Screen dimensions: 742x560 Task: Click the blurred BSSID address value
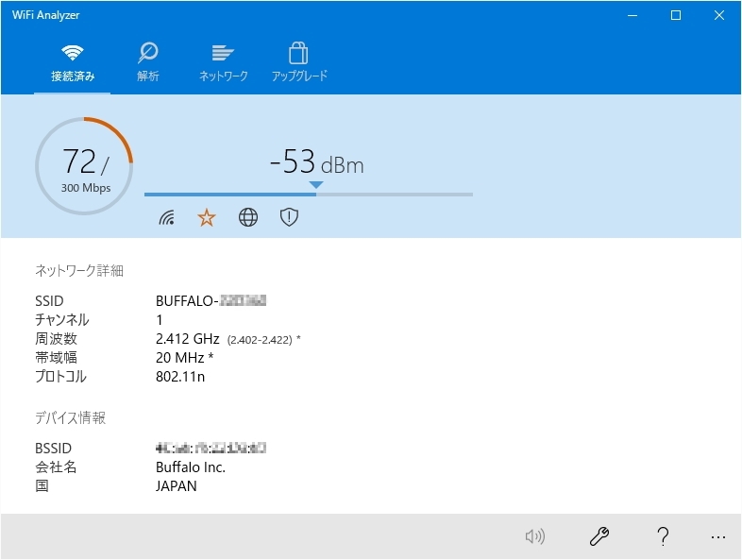click(x=211, y=448)
